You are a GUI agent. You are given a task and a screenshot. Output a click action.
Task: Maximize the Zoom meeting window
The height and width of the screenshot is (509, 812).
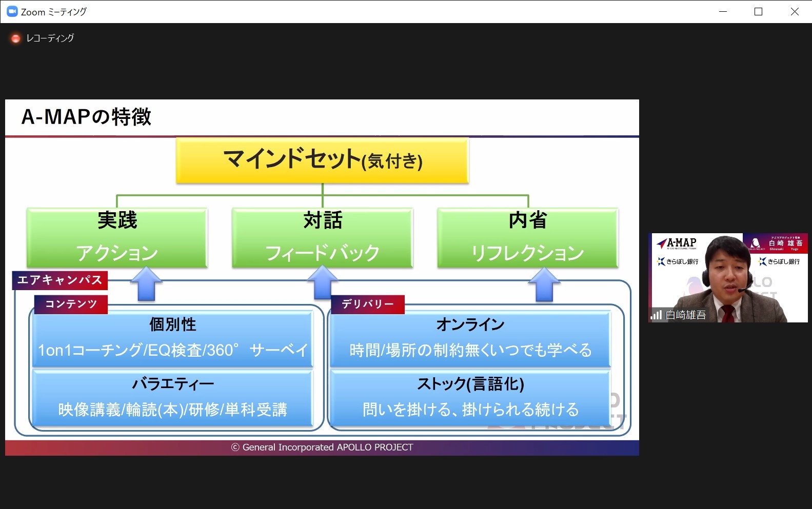click(758, 11)
